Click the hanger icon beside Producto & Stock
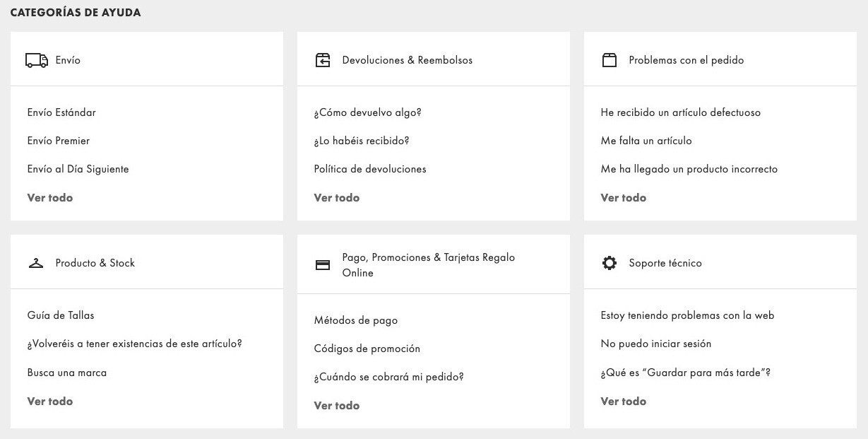 [x=35, y=263]
